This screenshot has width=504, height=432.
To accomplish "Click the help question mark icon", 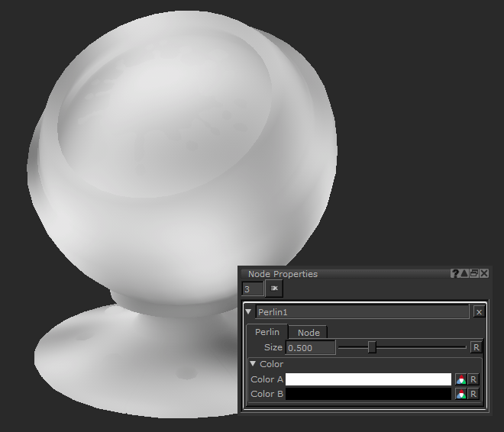I will tap(455, 273).
